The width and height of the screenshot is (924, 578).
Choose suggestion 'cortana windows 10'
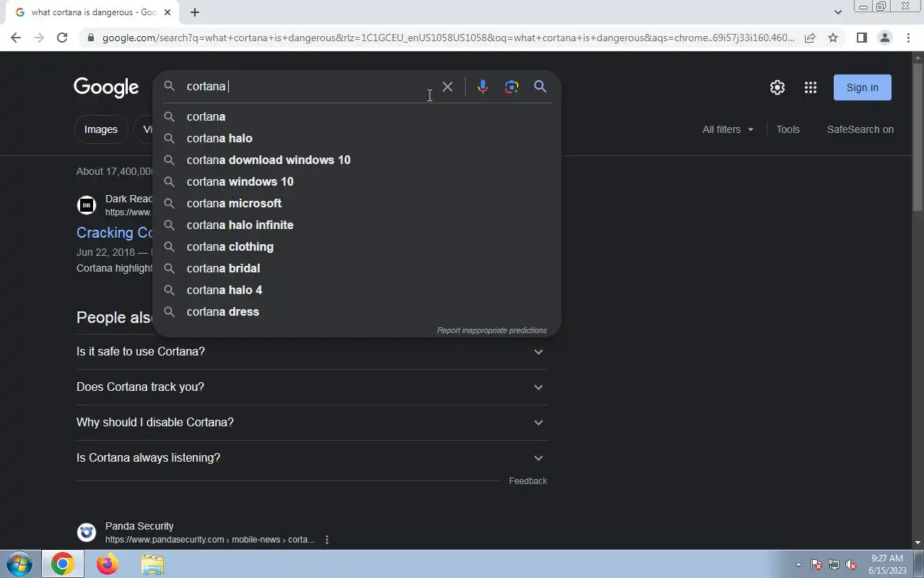[357, 181]
